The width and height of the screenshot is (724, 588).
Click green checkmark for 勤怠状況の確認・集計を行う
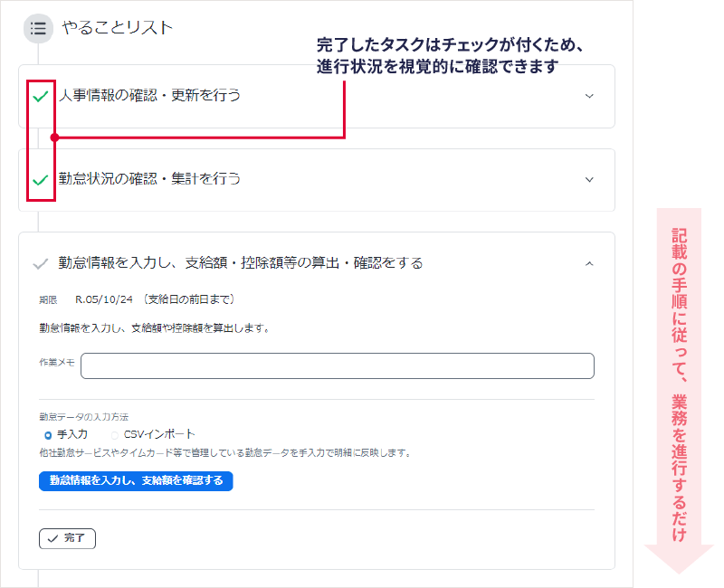coord(41,180)
